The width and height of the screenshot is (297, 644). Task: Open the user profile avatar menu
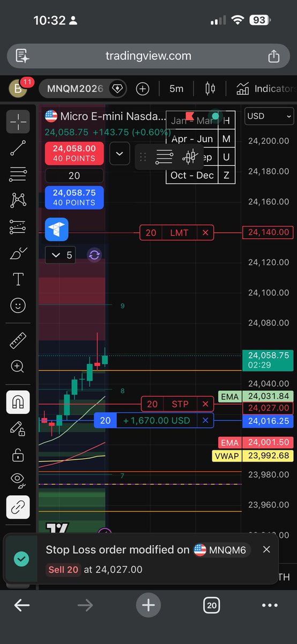click(18, 89)
